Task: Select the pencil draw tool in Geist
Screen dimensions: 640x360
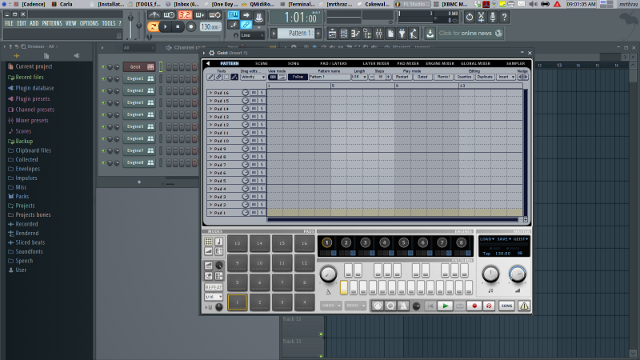Action: point(211,77)
